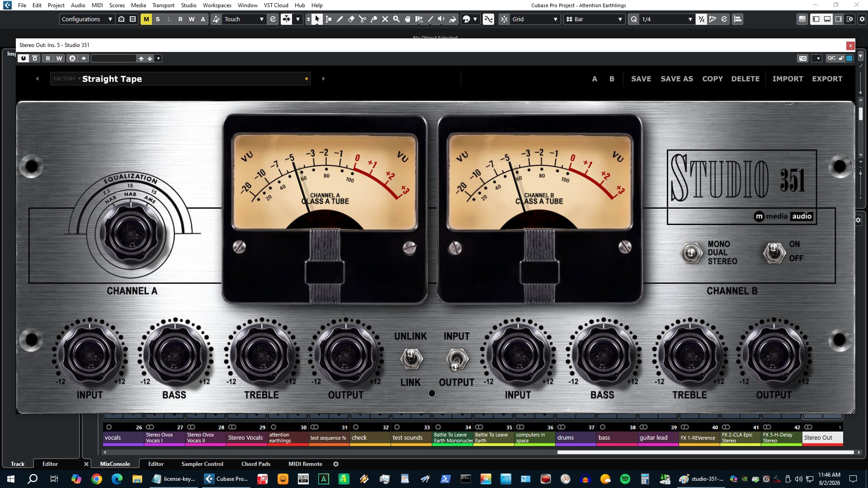
Task: Select the Play speaker tool
Action: click(x=442, y=19)
